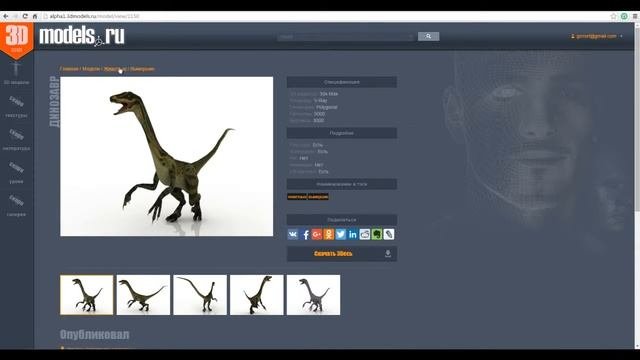Screen dimensions: 640x360
Task: Click in the site search field
Action: 346,37
